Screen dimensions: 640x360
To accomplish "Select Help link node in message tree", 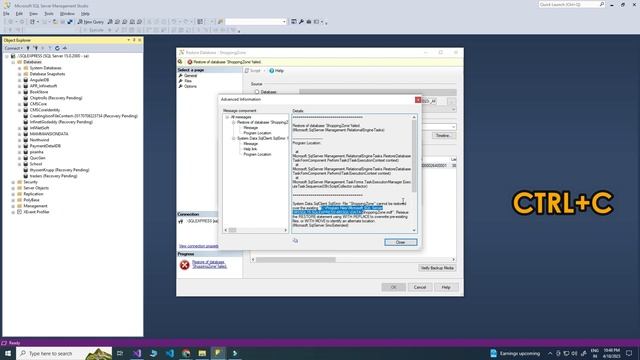I will (x=250, y=149).
